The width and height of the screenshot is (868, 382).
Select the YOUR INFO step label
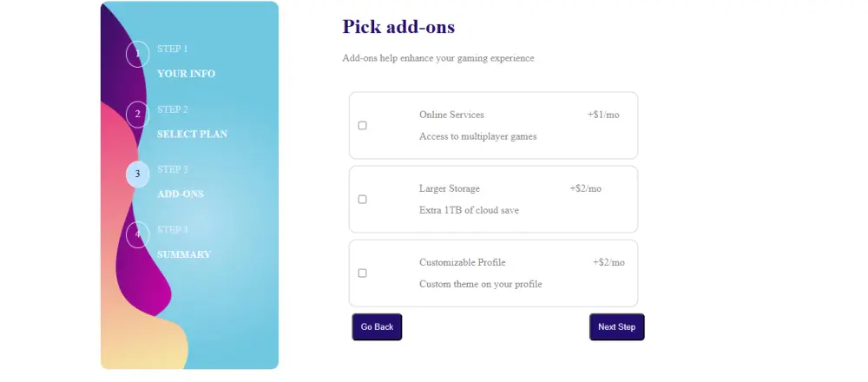[186, 74]
